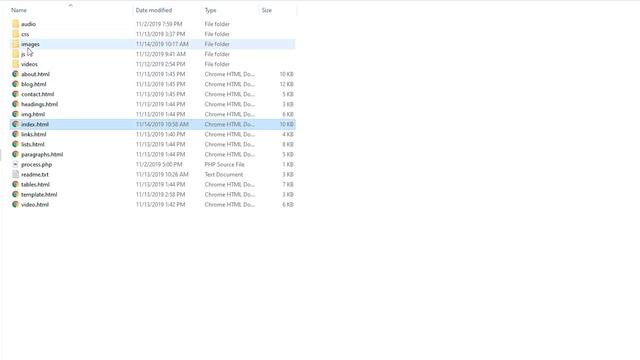
Task: Click the Text Document type cell
Action: coord(224,174)
